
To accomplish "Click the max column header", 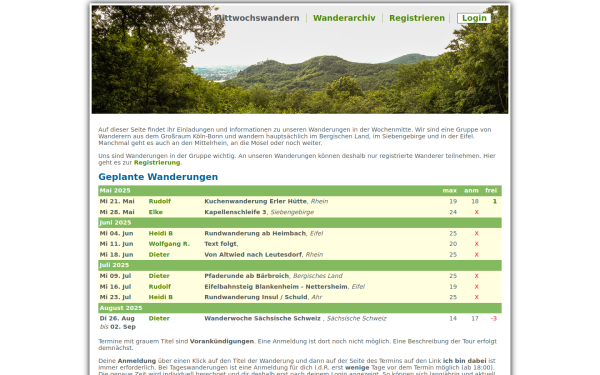I will pos(450,191).
